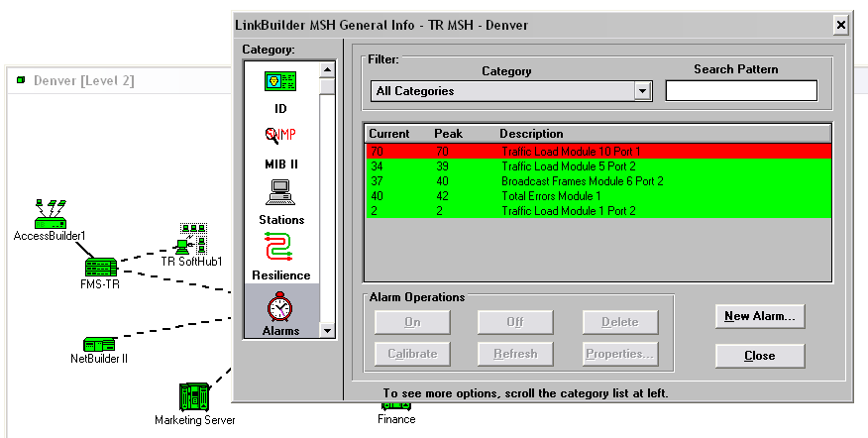Click the MIB II category label
Viewport: 868px width, 438px height.
(281, 164)
